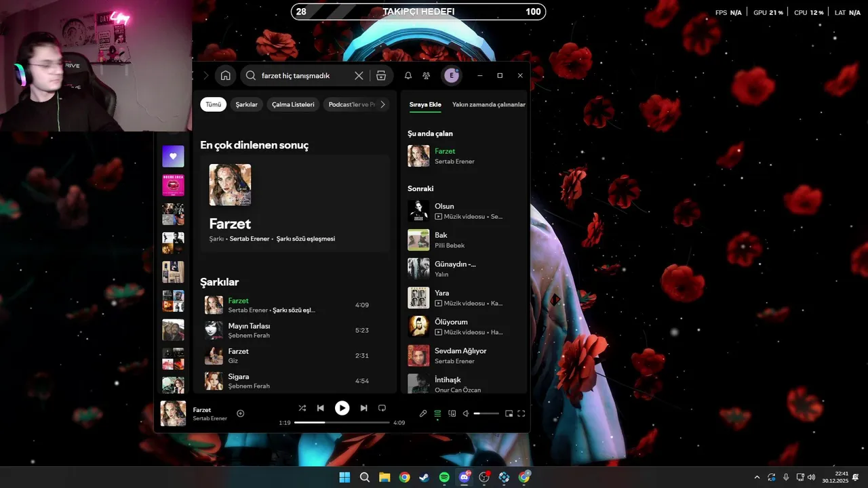This screenshot has width=868, height=488.
Task: Open the now-playing album cover thumbnail
Action: point(173,413)
